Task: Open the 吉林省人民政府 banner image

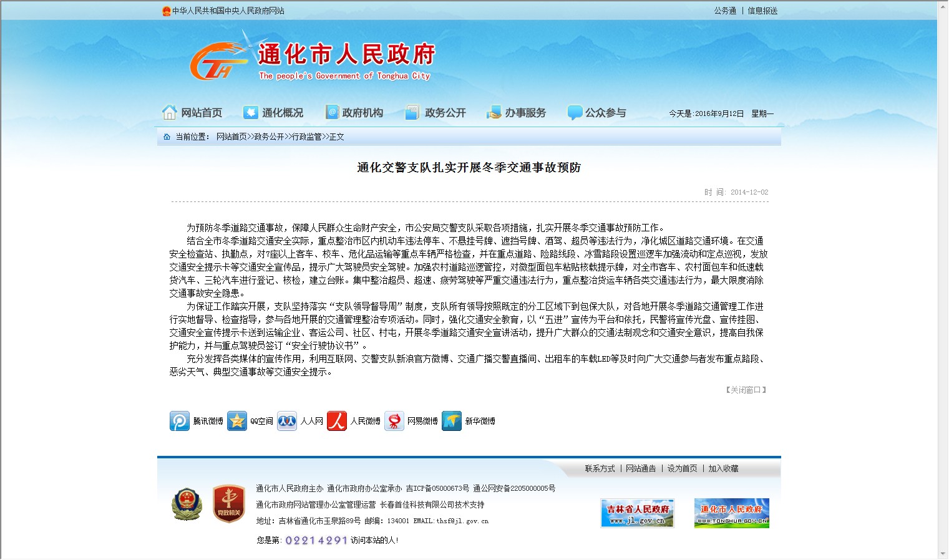Action: coord(637,513)
